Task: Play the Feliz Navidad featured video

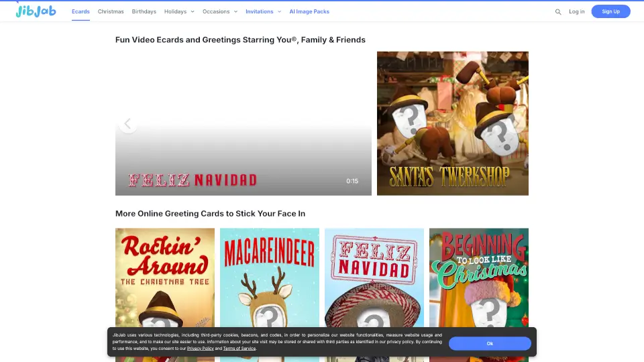Action: tap(243, 134)
